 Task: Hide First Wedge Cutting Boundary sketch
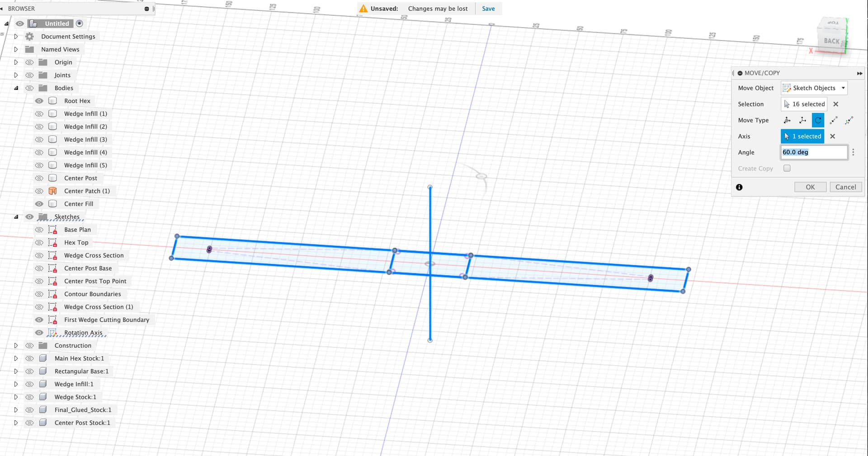(x=39, y=320)
